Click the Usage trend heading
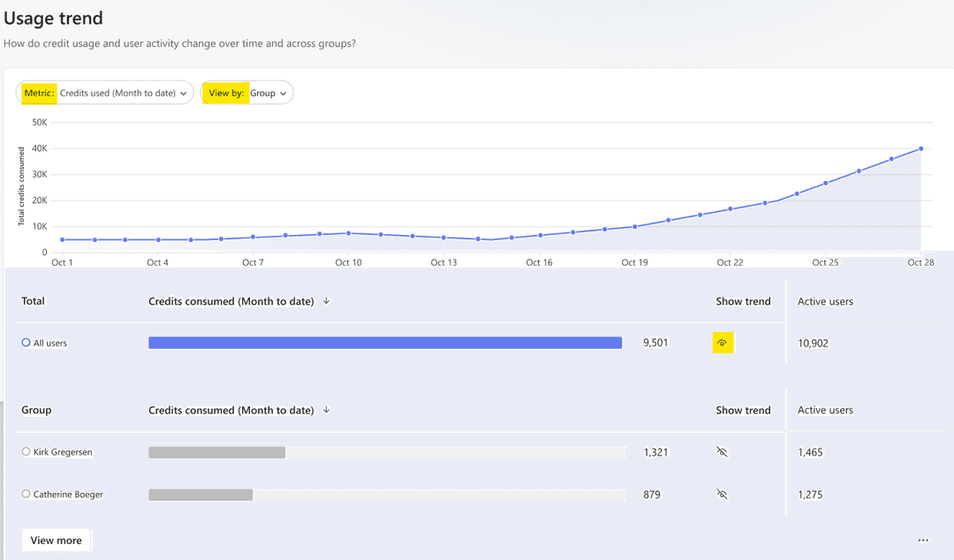The image size is (954, 560). click(54, 19)
